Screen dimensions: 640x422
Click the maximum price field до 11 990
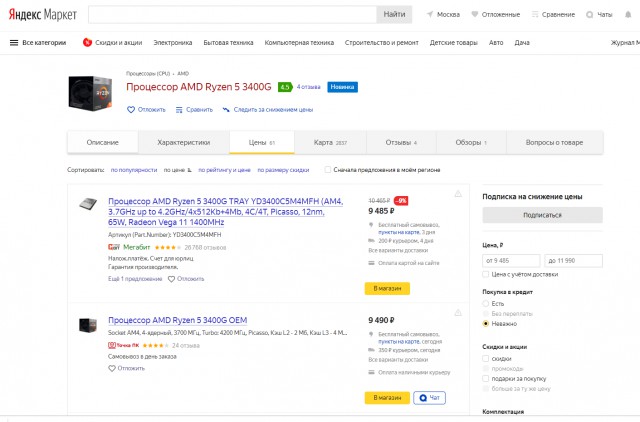tap(573, 260)
